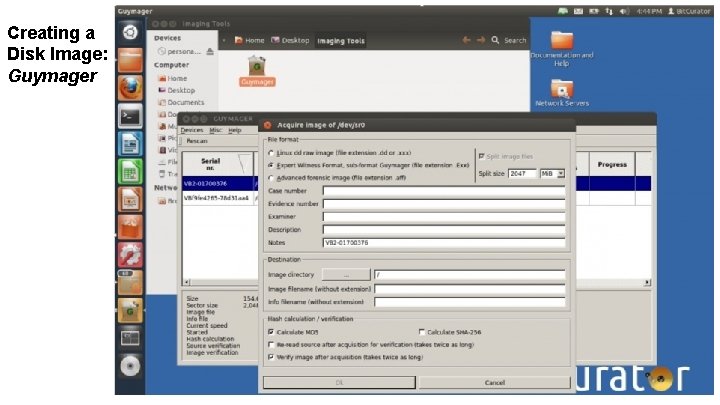The height and width of the screenshot is (405, 720).
Task: Launch LibreOffice Writer from the dock
Action: pos(130,144)
